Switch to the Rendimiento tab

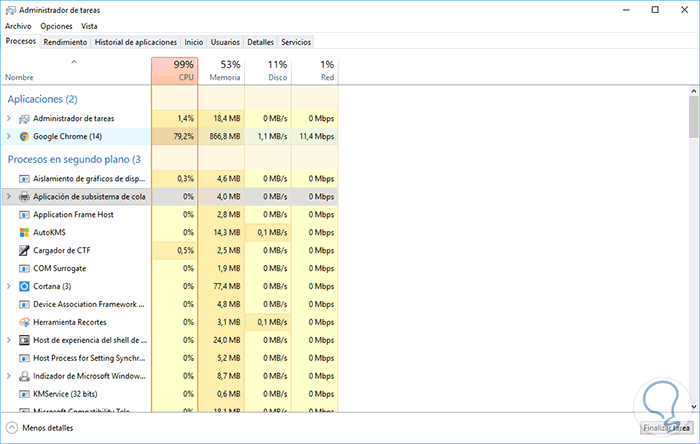(x=65, y=42)
